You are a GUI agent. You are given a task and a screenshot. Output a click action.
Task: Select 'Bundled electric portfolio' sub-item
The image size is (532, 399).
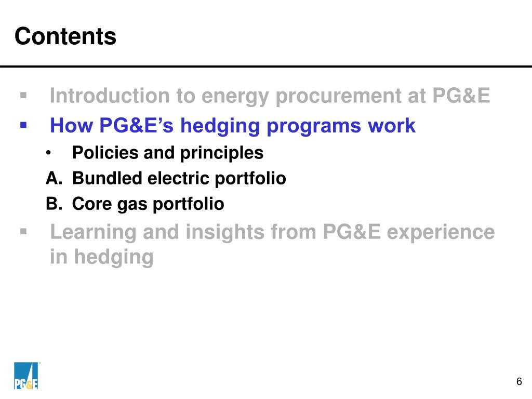(179, 179)
